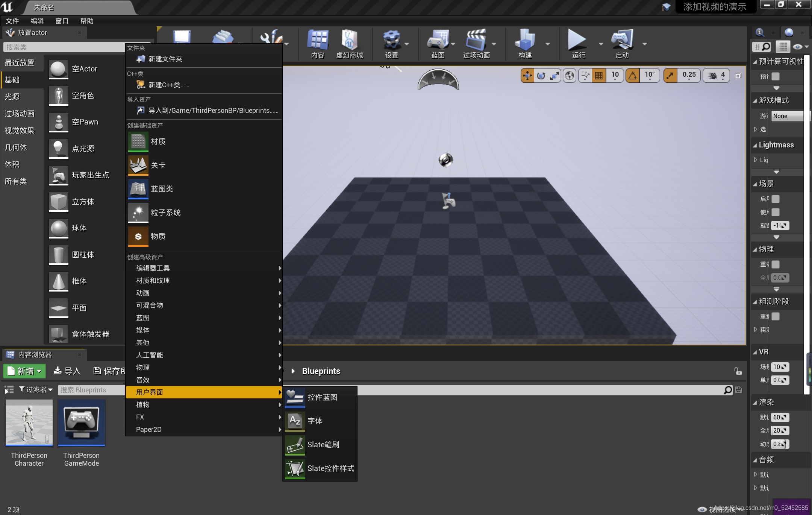The image size is (812, 515).
Task: Open scale snap value 0.25 dropdown
Action: click(689, 76)
